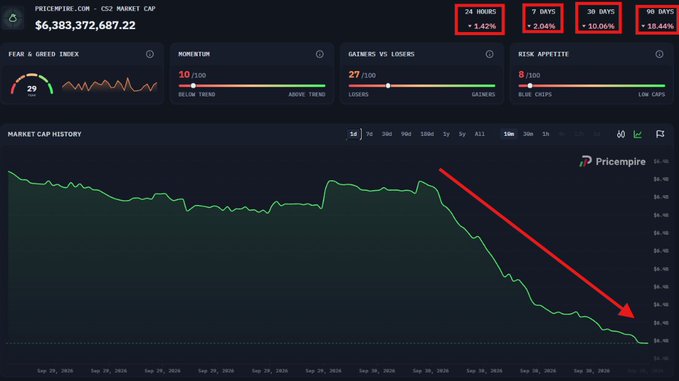This screenshot has width=679, height=381.
Task: Click the Risk Appetite slider handle
Action: tap(530, 86)
